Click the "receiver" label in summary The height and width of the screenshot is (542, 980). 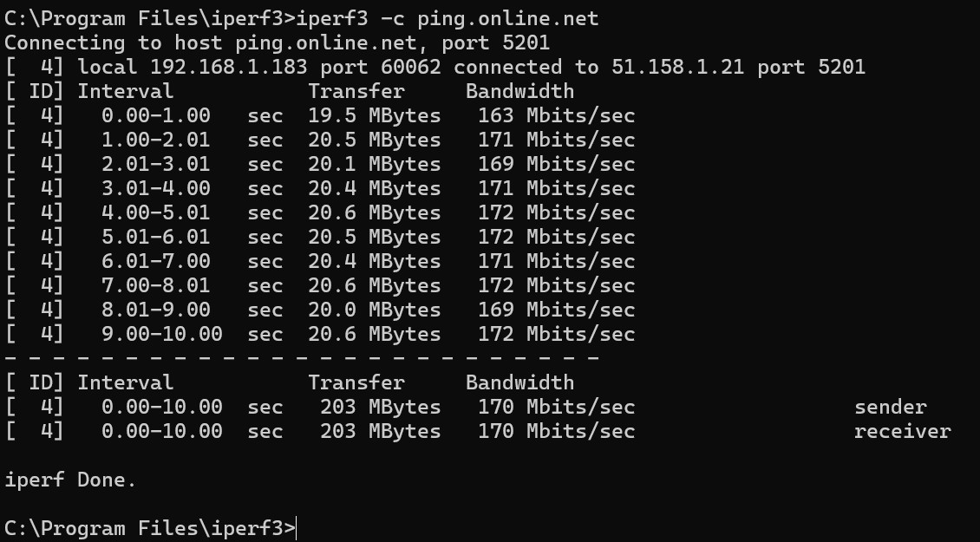tap(903, 432)
